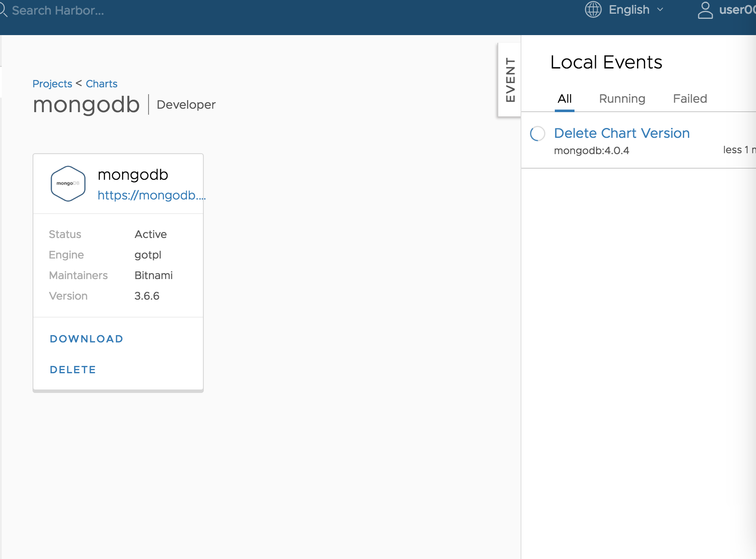Click the mongoDB chart logo
Screen dimensions: 756x559
tap(68, 183)
